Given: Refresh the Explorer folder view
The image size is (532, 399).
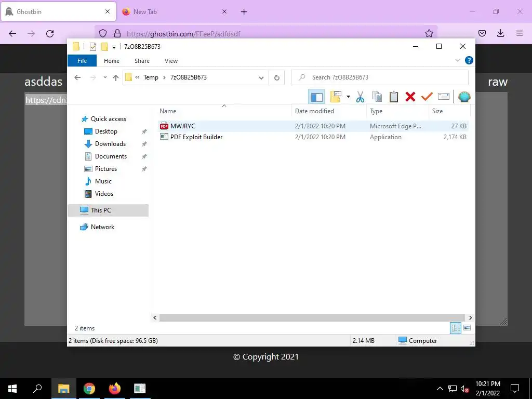Looking at the screenshot, I should tap(277, 78).
